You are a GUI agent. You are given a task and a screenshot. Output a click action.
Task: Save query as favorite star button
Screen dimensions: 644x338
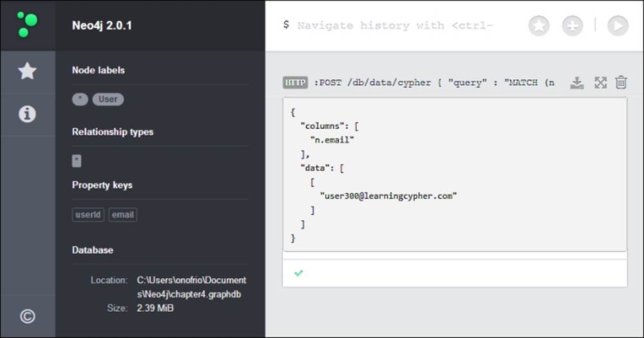[539, 26]
